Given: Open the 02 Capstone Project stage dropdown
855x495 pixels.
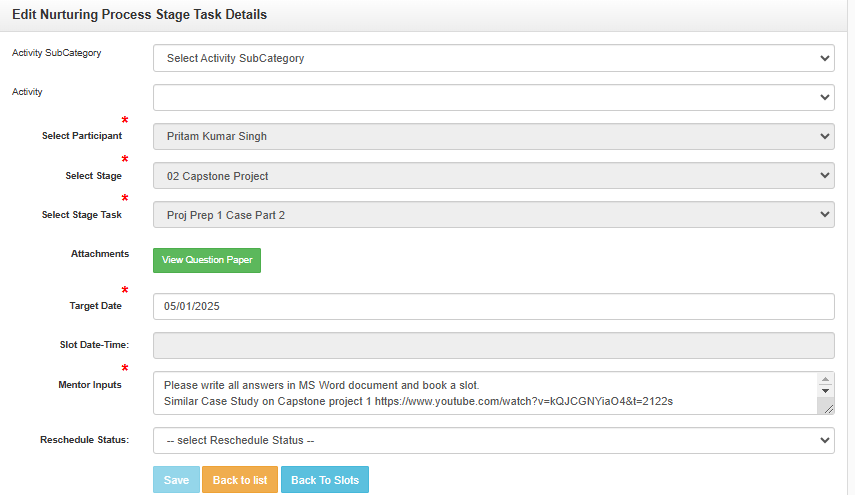Looking at the screenshot, I should click(x=493, y=176).
